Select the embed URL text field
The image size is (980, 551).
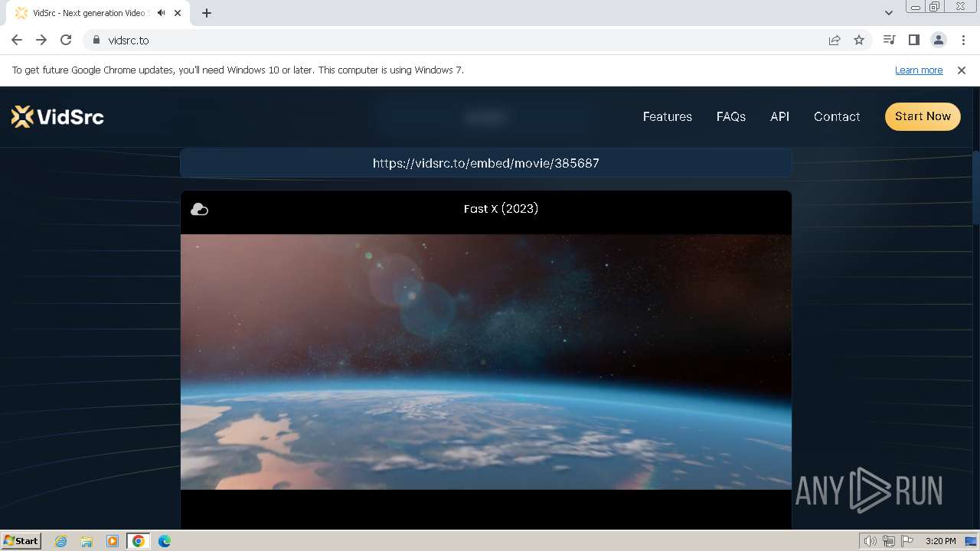(x=485, y=163)
